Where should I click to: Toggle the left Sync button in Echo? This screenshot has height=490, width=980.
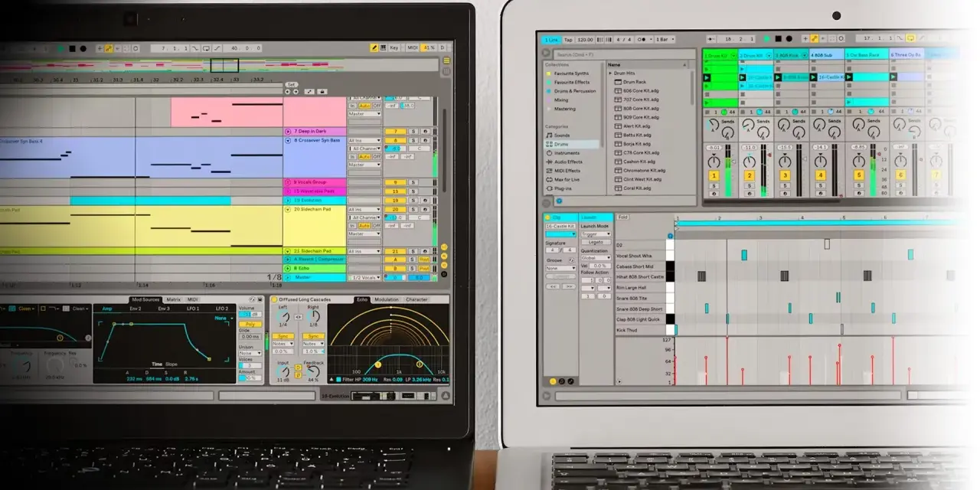[x=283, y=335]
